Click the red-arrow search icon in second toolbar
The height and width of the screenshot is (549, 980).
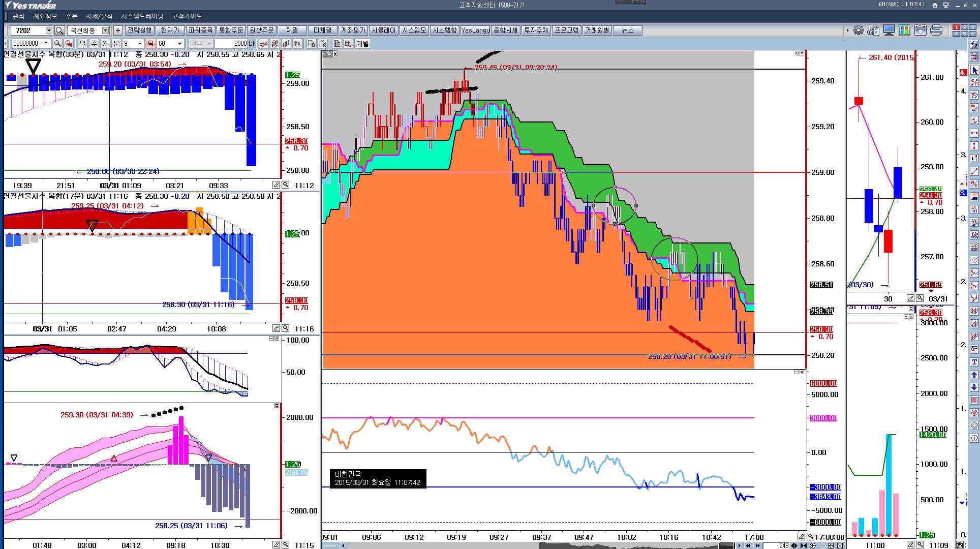click(69, 44)
